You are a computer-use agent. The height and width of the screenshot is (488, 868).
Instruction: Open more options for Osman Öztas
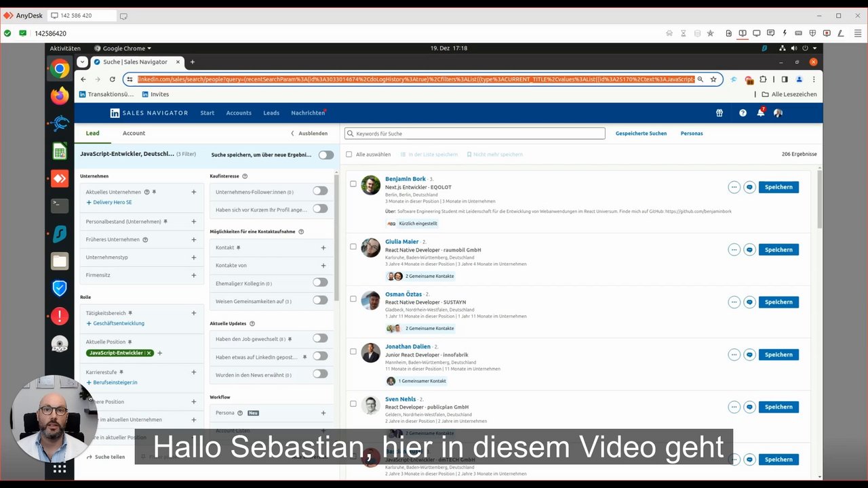(x=734, y=302)
